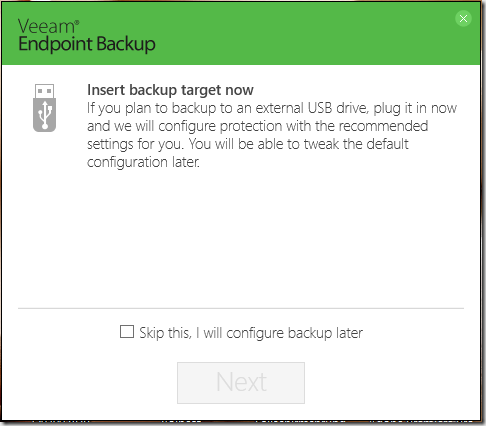
Task: Click the phrase 'plug it in now'
Action: 415,108
